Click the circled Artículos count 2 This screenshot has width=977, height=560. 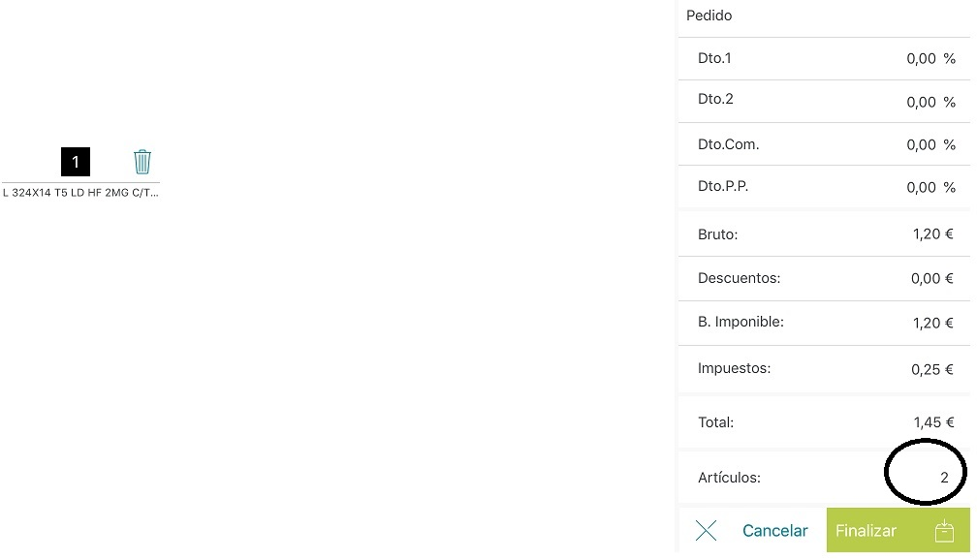(944, 478)
